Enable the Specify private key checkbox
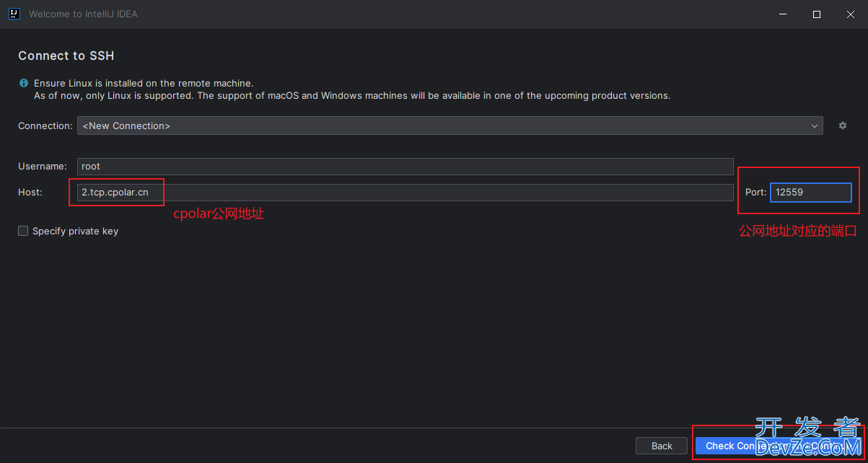 click(23, 231)
